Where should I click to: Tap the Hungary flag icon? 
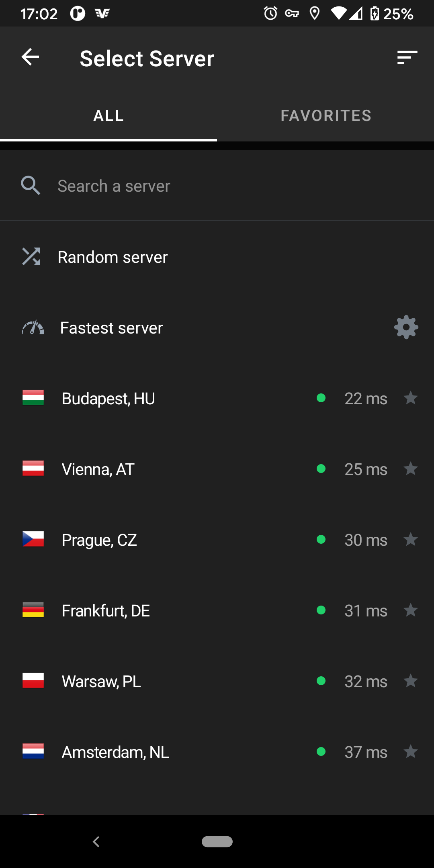(33, 398)
